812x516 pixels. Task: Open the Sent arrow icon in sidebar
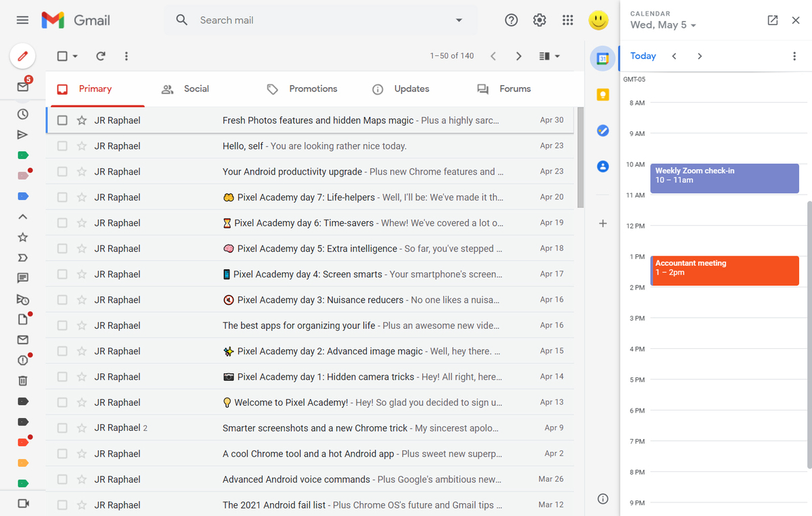(22, 135)
